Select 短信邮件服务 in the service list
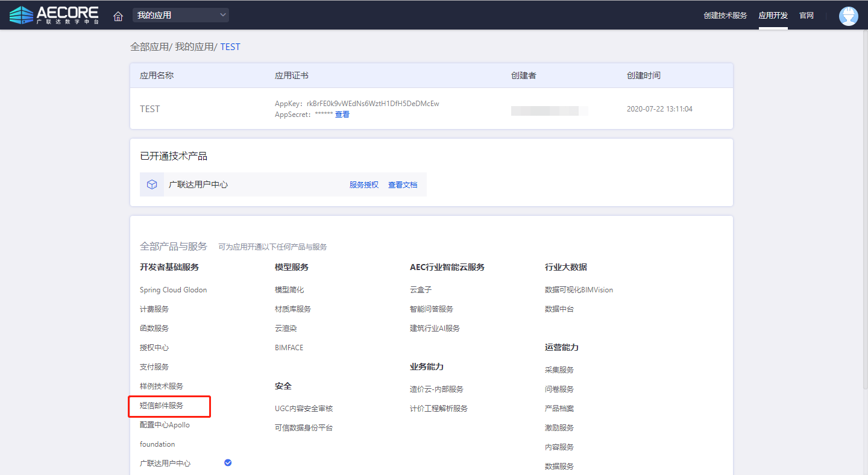This screenshot has width=868, height=475. pyautogui.click(x=162, y=406)
